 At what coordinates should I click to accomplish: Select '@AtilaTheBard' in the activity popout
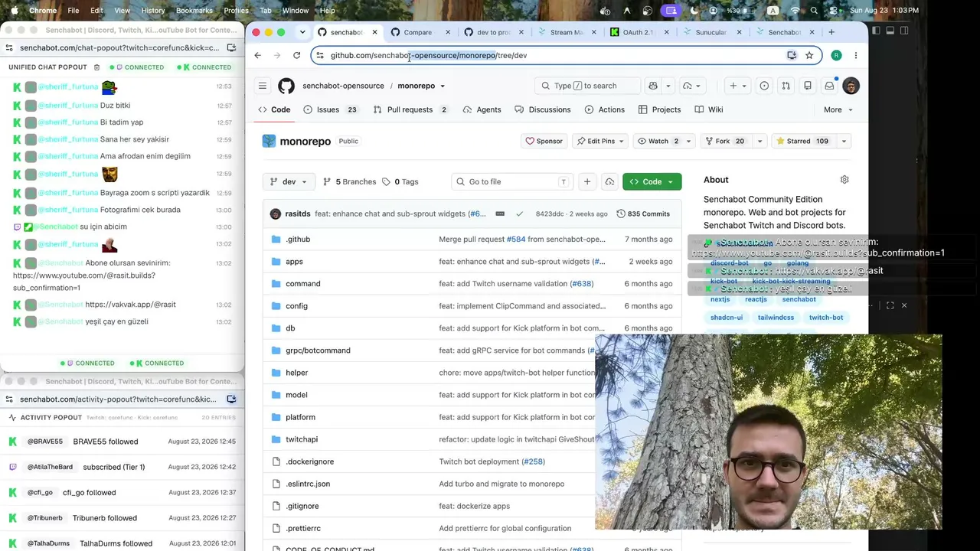coord(50,467)
